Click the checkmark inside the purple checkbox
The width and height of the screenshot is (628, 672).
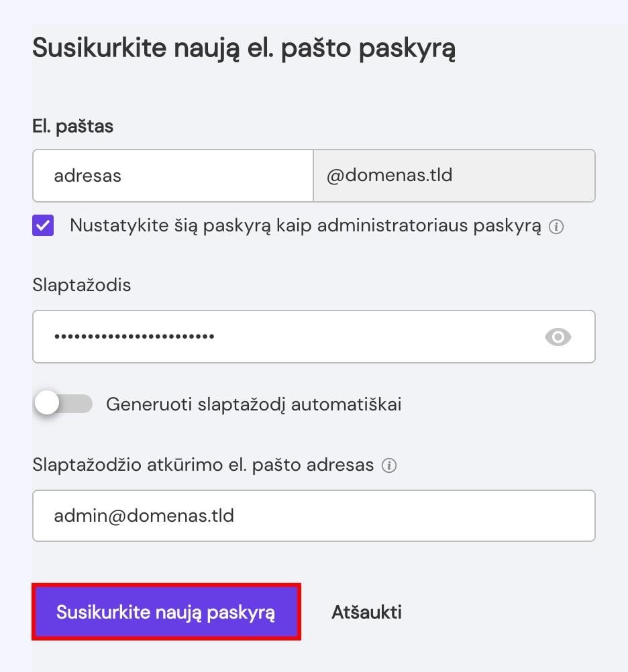43,226
